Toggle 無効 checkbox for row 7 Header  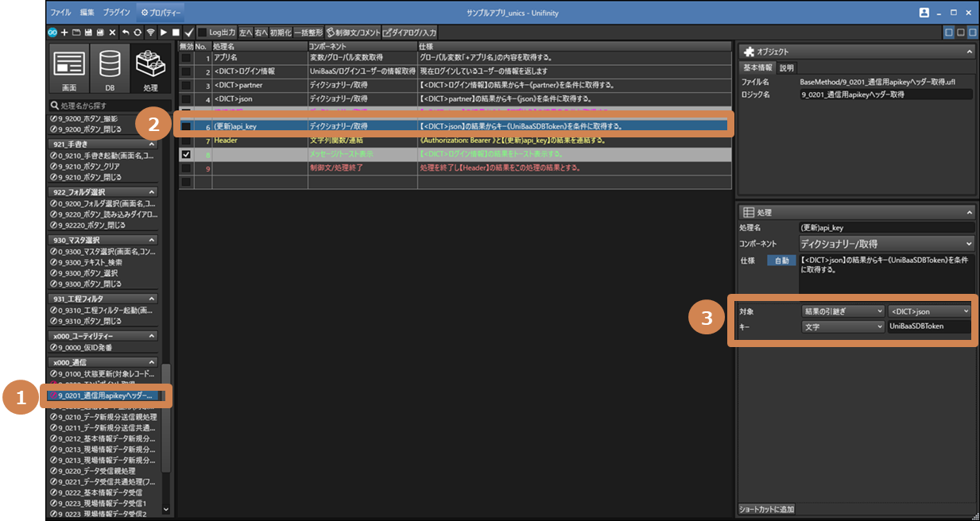[x=186, y=141]
